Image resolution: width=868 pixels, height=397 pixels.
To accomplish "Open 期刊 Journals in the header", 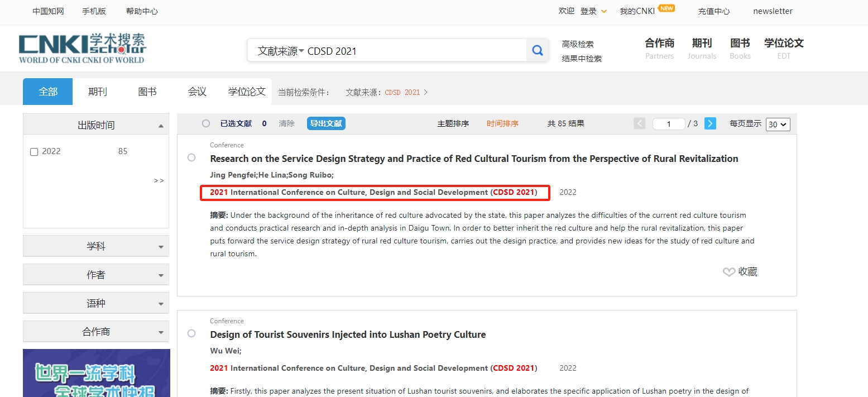I will click(x=702, y=48).
